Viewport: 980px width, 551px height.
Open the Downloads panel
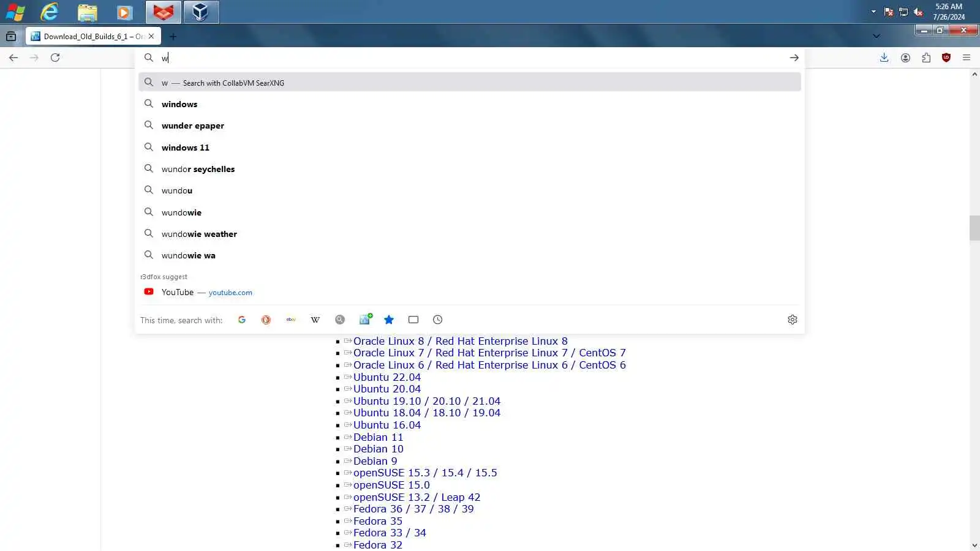[x=884, y=58]
